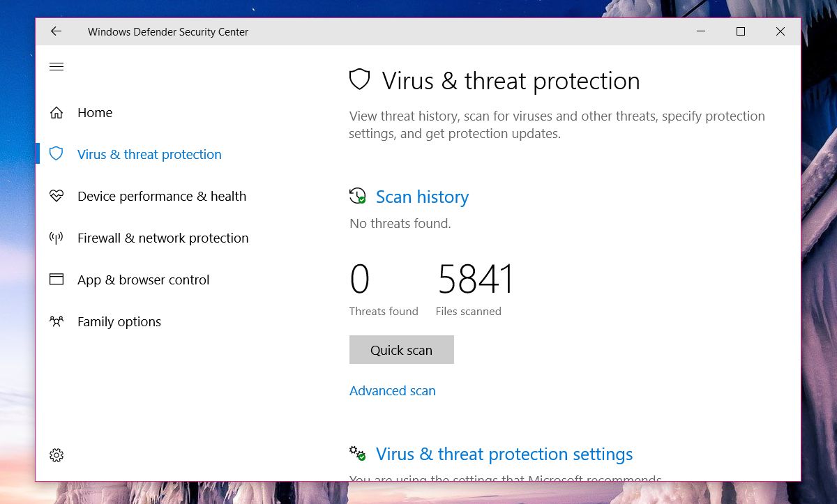Go to Device performance & health
Image resolution: width=837 pixels, height=504 pixels.
[162, 197]
